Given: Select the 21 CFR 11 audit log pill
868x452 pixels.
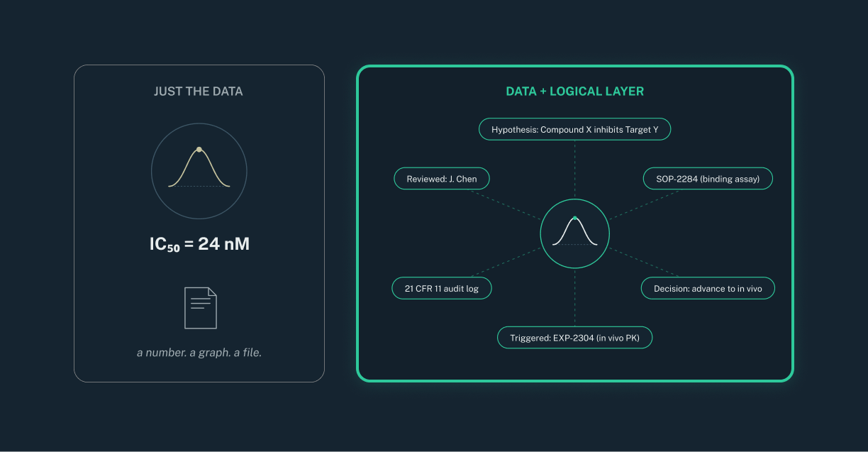Looking at the screenshot, I should point(442,289).
